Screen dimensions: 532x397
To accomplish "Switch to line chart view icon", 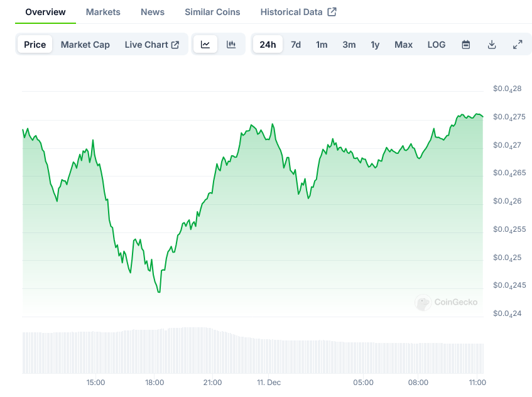I will (205, 45).
